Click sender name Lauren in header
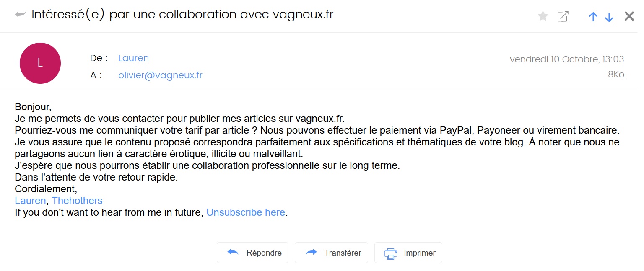This screenshot has width=644, height=271. [133, 58]
